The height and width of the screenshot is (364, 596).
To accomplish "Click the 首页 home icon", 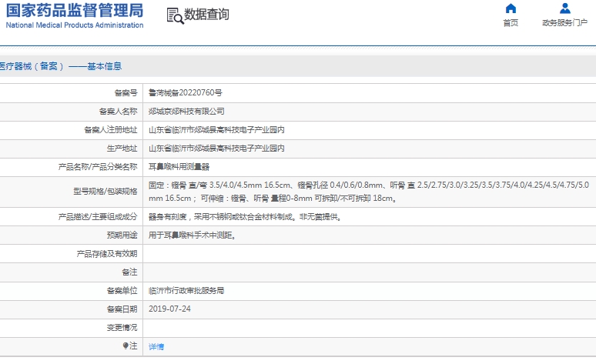I will tap(511, 8).
